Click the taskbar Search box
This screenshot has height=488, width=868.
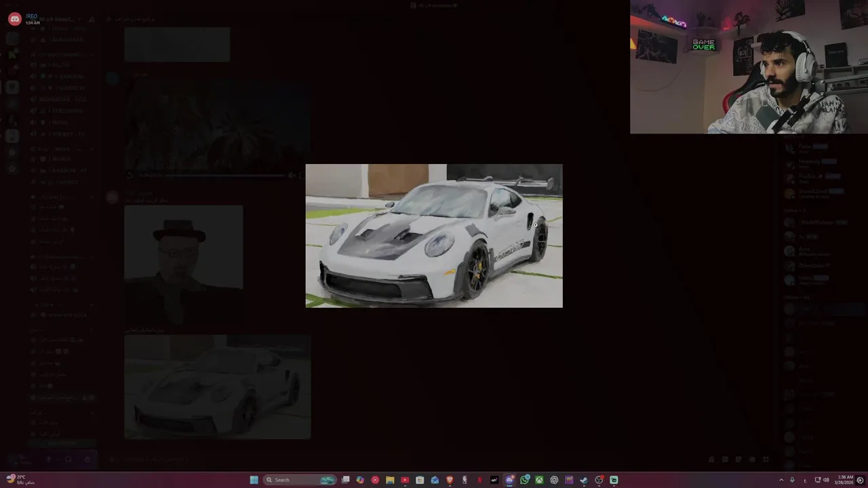[x=300, y=480]
